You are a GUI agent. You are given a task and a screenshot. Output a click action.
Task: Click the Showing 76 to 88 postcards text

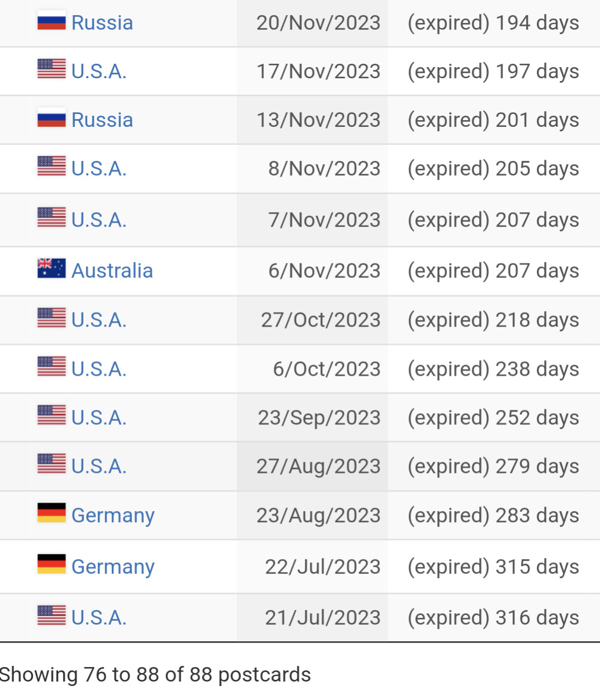tap(155, 675)
